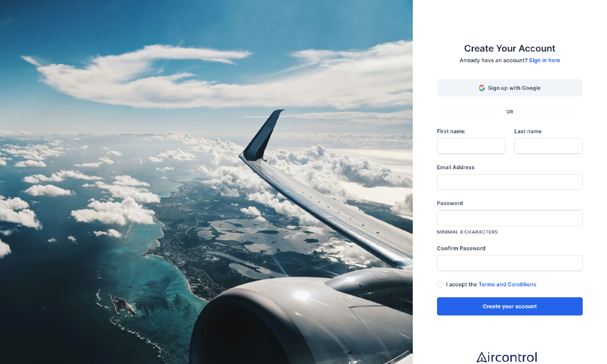Click the OR divider text
607x364 pixels.
[509, 112]
